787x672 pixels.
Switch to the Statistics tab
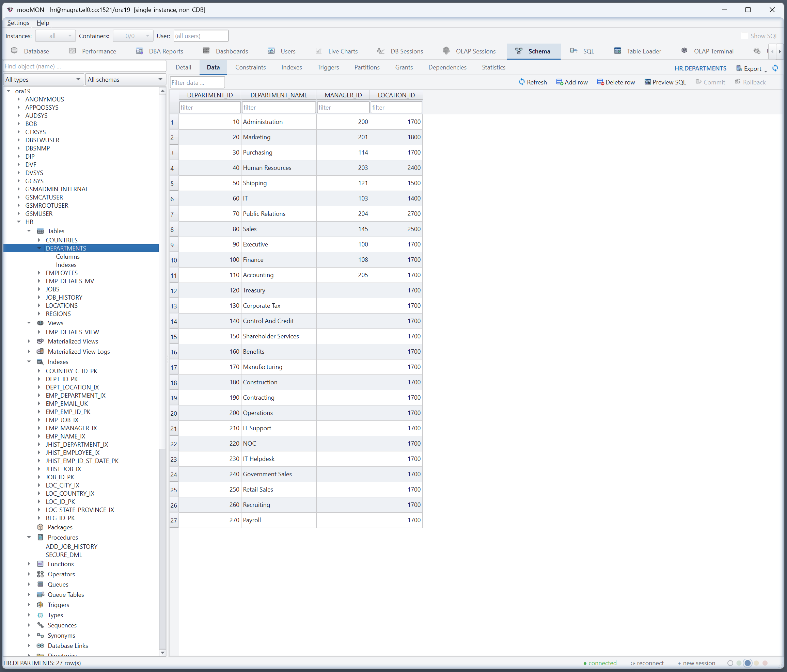493,67
